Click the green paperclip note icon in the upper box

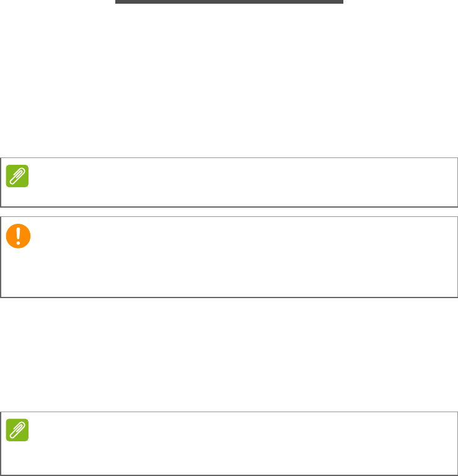17,176
